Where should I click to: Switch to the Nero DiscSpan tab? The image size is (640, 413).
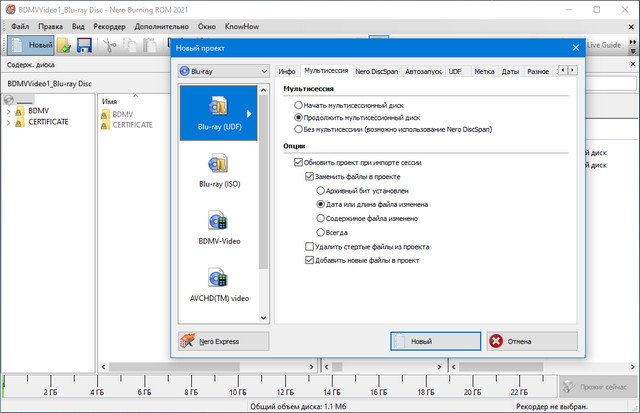[x=376, y=71]
